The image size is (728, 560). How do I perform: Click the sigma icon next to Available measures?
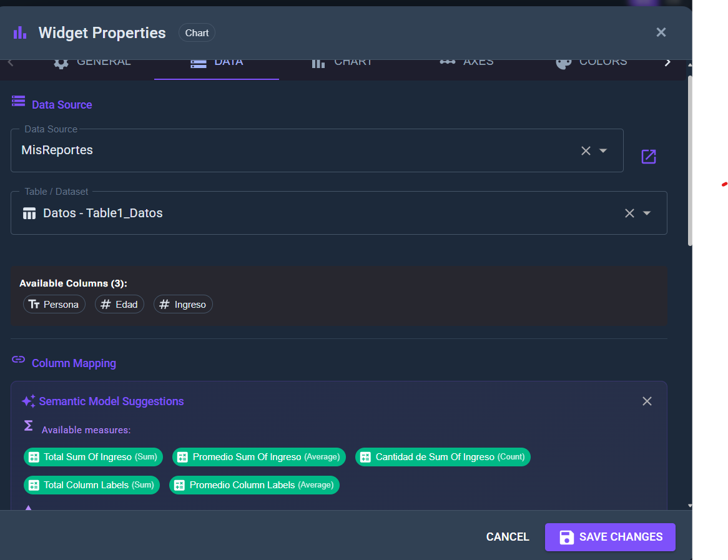[27, 425]
